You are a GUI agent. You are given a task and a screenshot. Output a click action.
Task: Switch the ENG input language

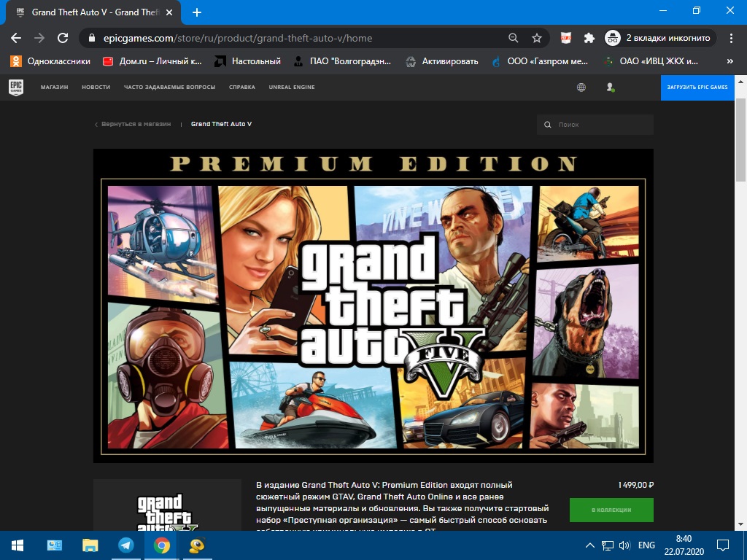pyautogui.click(x=646, y=545)
